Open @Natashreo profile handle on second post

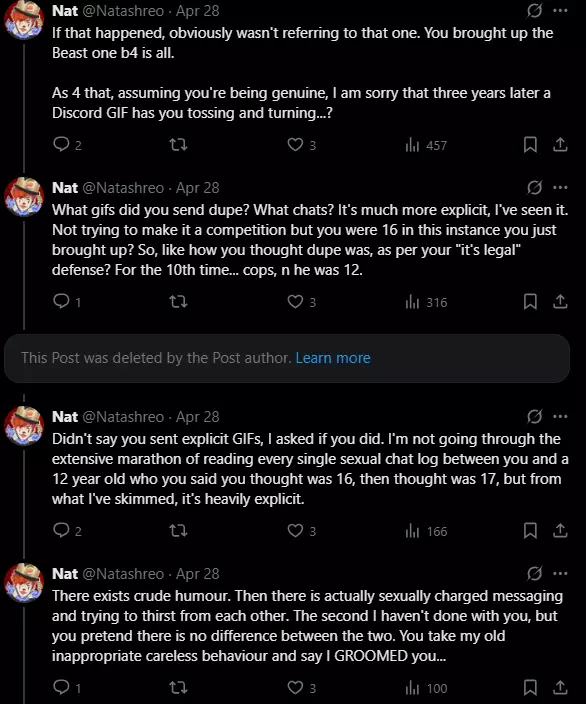[x=123, y=188]
